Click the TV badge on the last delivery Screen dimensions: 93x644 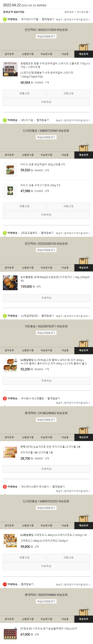click(x=5, y=584)
